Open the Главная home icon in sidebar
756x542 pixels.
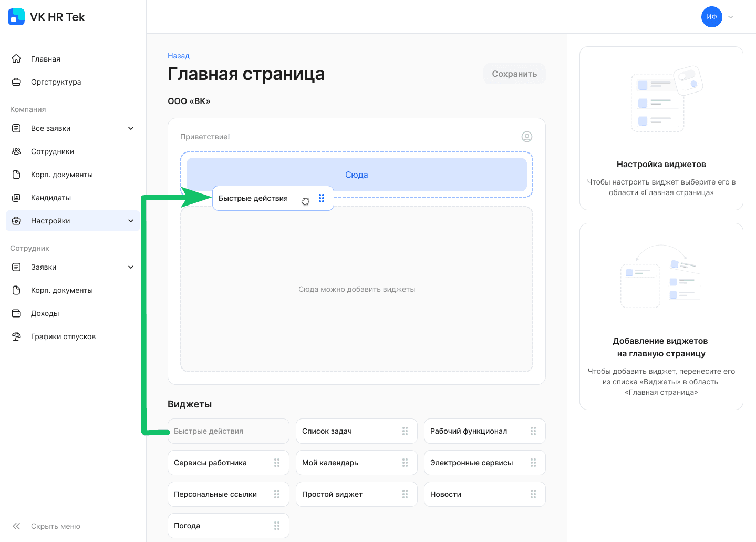(16, 59)
